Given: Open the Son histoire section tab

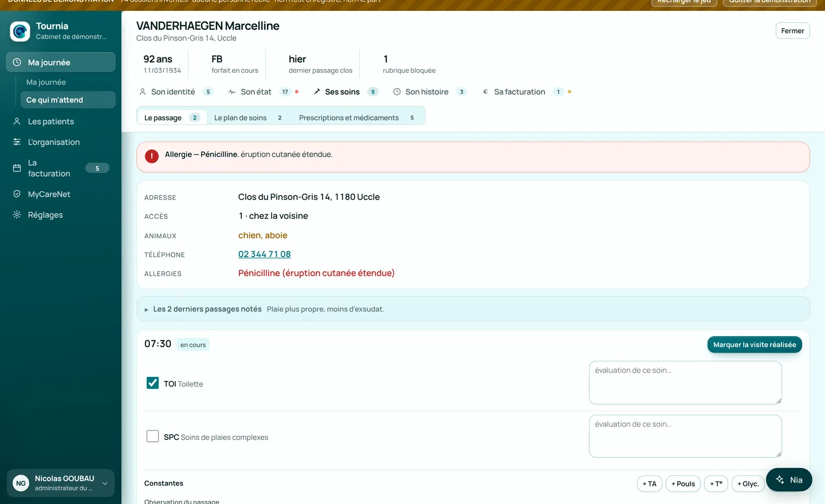Looking at the screenshot, I should [430, 92].
